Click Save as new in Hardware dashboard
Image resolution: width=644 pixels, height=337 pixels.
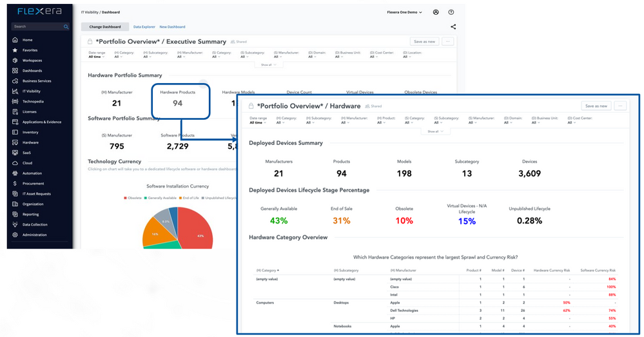coord(596,106)
